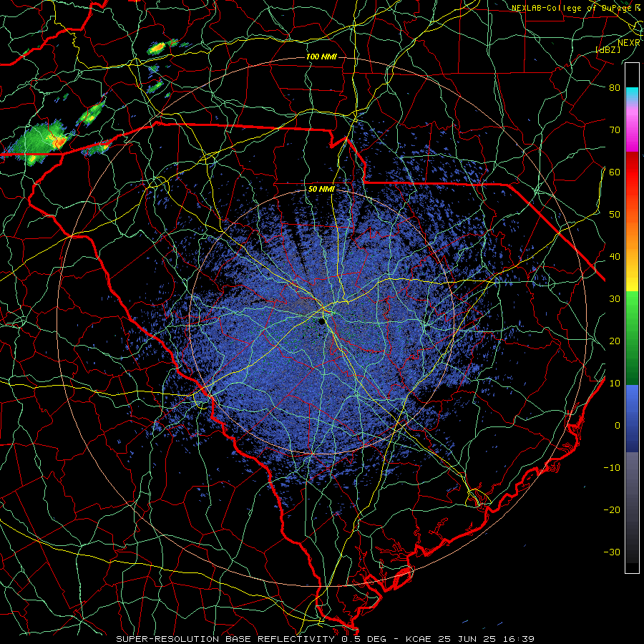644x644 pixels.
Task: Click the -30 dBZ value on the scale
Action: click(612, 552)
